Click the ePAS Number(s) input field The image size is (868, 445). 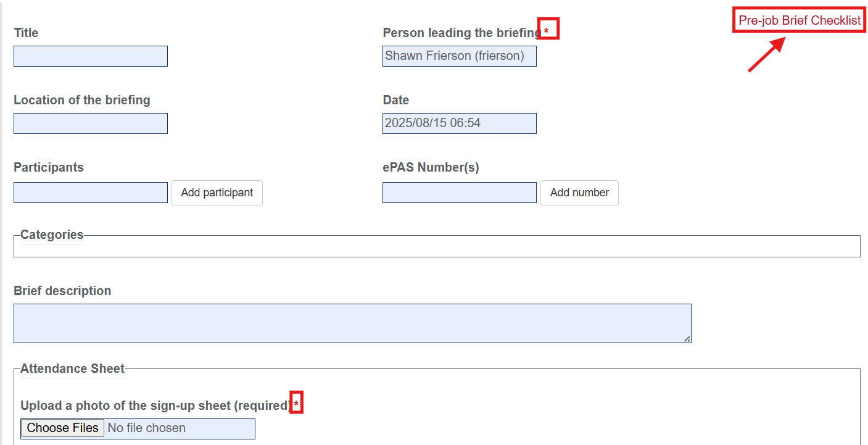[459, 193]
